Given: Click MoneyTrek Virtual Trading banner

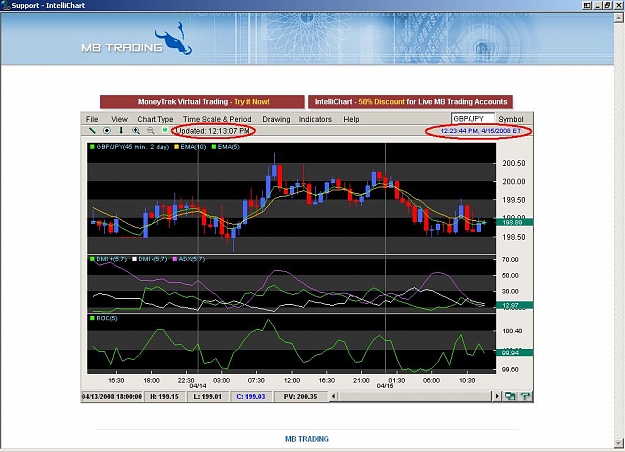Looking at the screenshot, I should point(202,102).
